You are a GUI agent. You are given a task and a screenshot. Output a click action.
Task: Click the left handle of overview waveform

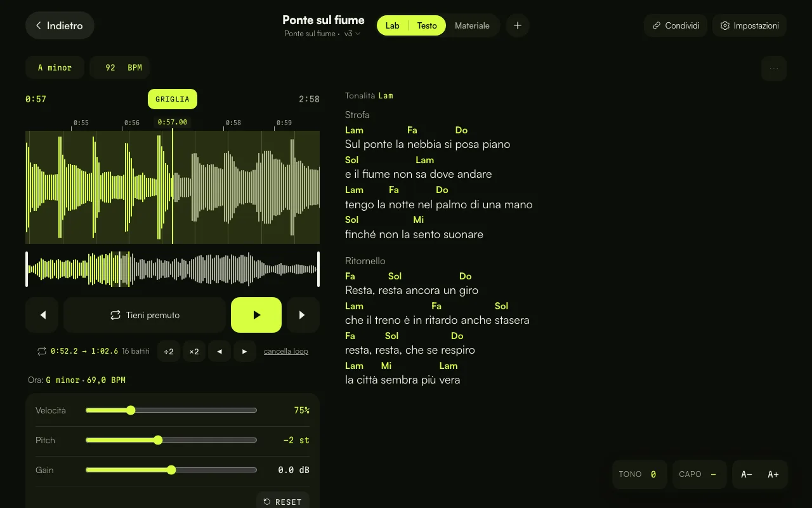[x=27, y=269]
